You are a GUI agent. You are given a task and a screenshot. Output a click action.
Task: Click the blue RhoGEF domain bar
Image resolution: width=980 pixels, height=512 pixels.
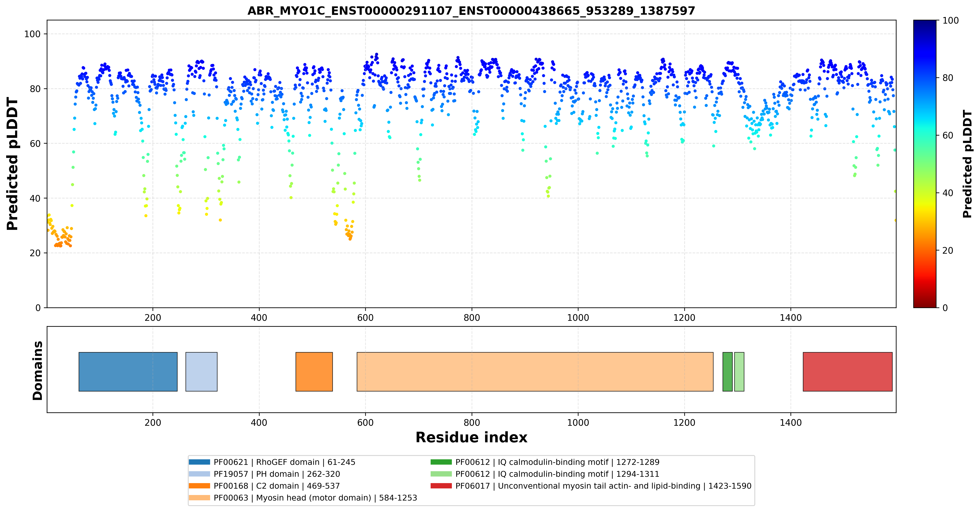[128, 372]
